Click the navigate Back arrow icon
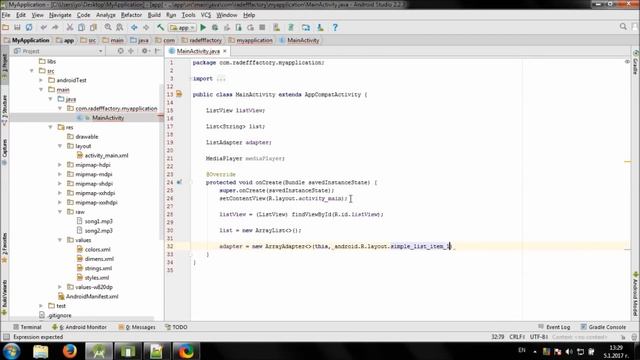Image resolution: width=640 pixels, height=360 pixels. pos(134,27)
